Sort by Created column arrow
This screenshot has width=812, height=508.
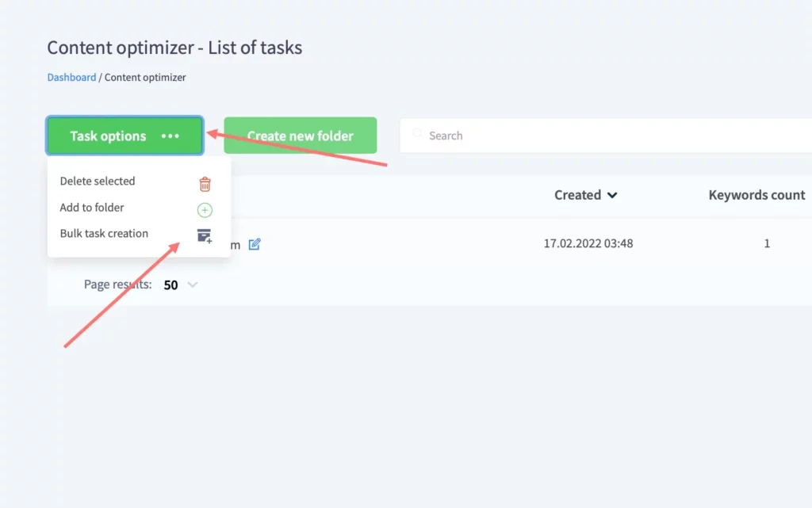[612, 195]
